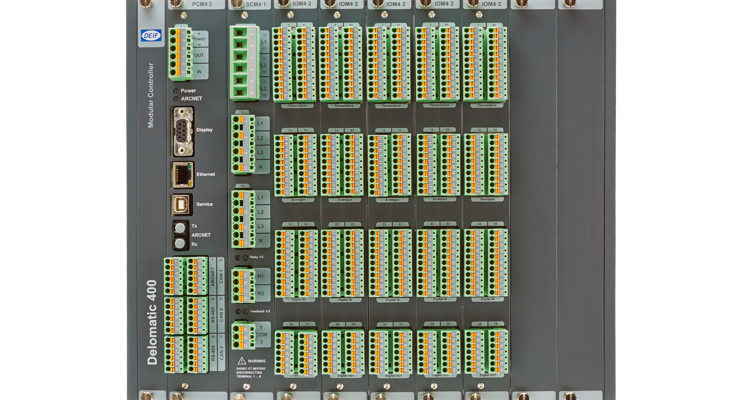Select the power supply terminal block on PCM4-3

pyautogui.click(x=180, y=53)
